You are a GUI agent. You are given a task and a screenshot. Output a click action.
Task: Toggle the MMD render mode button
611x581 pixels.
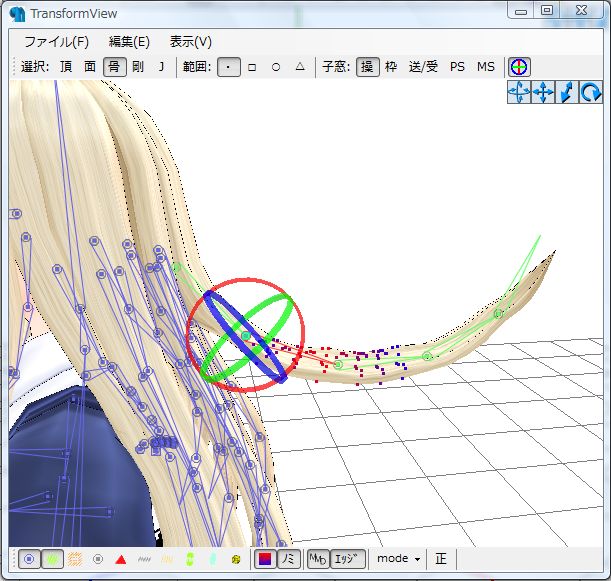[x=318, y=559]
